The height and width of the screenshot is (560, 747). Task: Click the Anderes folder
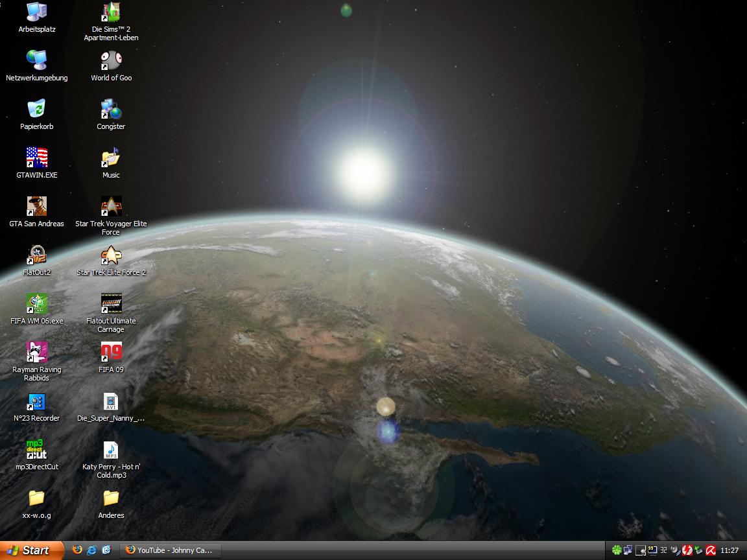[111, 498]
